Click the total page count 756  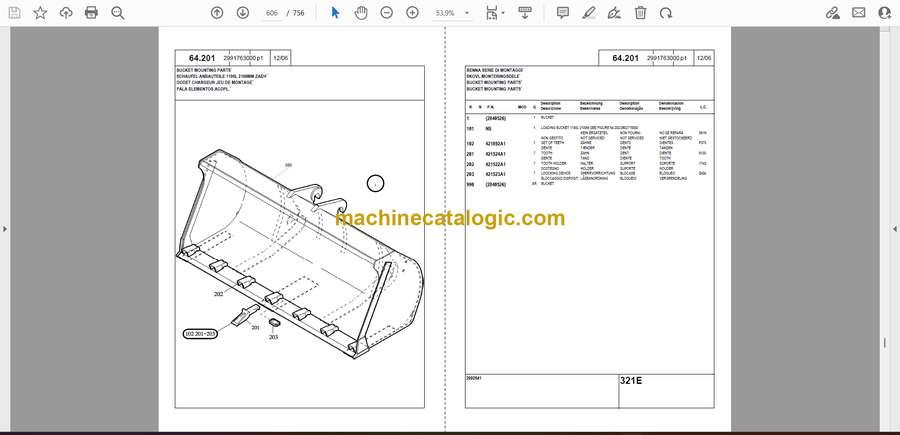coord(298,13)
